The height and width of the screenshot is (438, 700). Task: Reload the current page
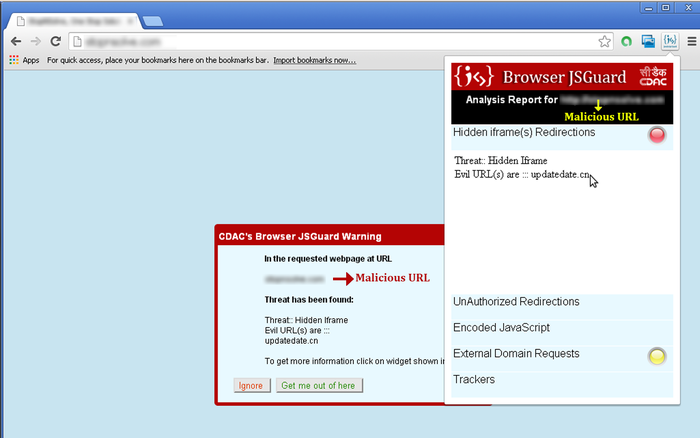tap(55, 42)
